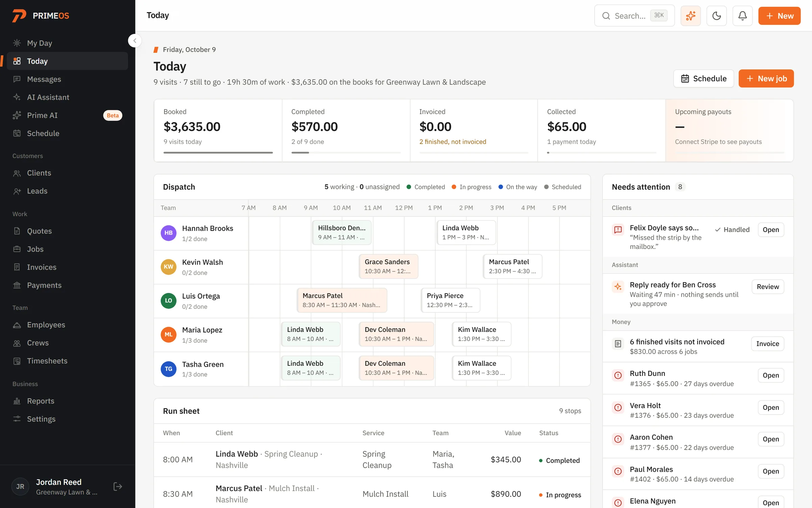Click the Payments bank icon in sidebar

tap(17, 285)
